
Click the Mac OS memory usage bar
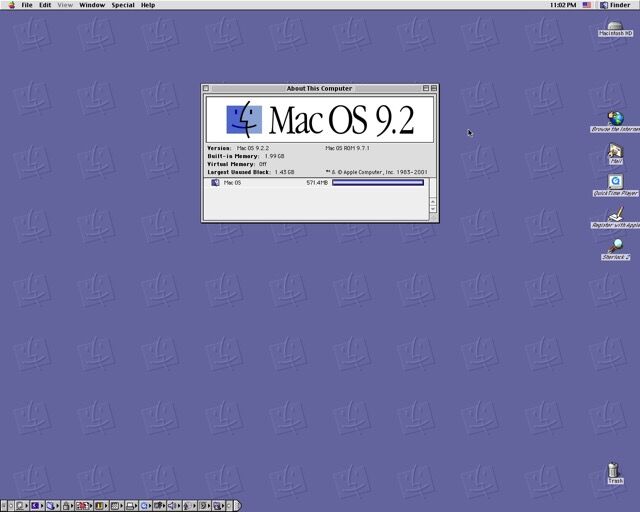click(x=378, y=183)
